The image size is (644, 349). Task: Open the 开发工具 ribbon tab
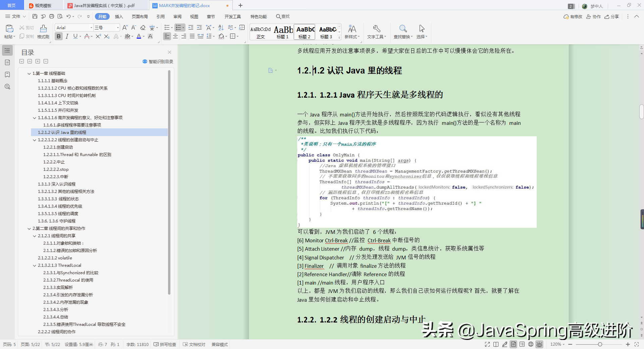(233, 16)
